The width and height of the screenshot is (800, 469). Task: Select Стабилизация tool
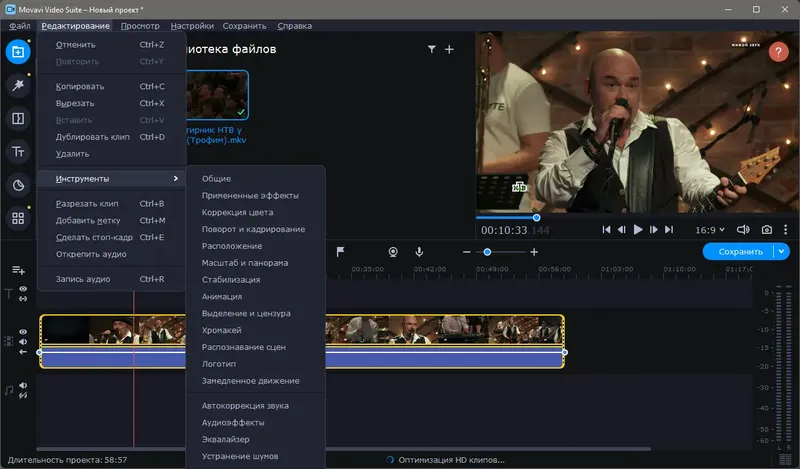[x=256, y=280]
